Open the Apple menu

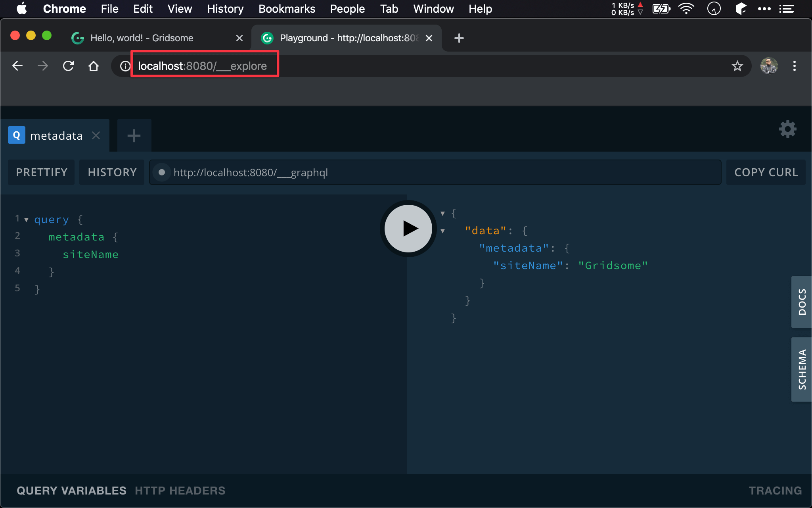tap(22, 9)
